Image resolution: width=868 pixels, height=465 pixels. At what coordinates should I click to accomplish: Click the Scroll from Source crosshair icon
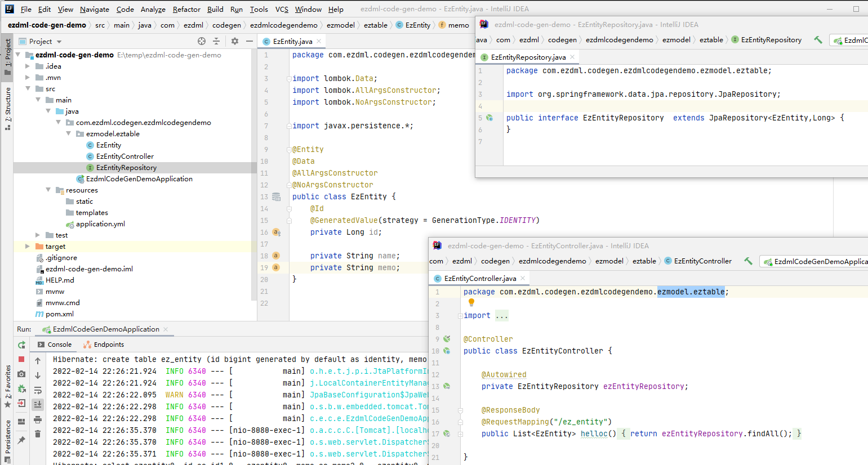[201, 41]
